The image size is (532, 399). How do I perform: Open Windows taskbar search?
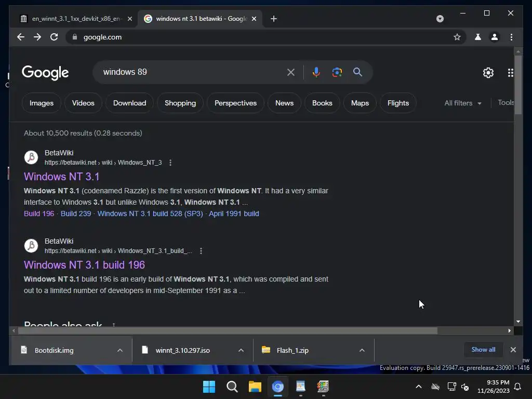pyautogui.click(x=232, y=387)
